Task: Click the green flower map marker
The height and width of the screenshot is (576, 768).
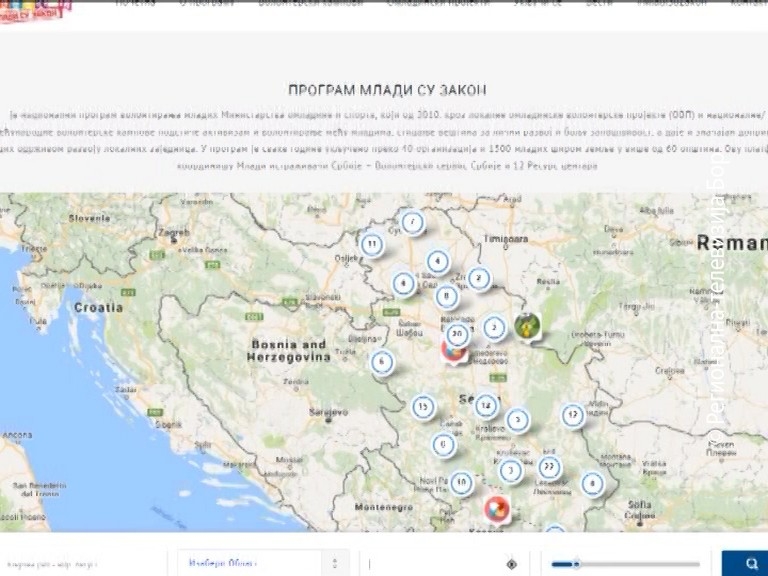Action: [528, 327]
